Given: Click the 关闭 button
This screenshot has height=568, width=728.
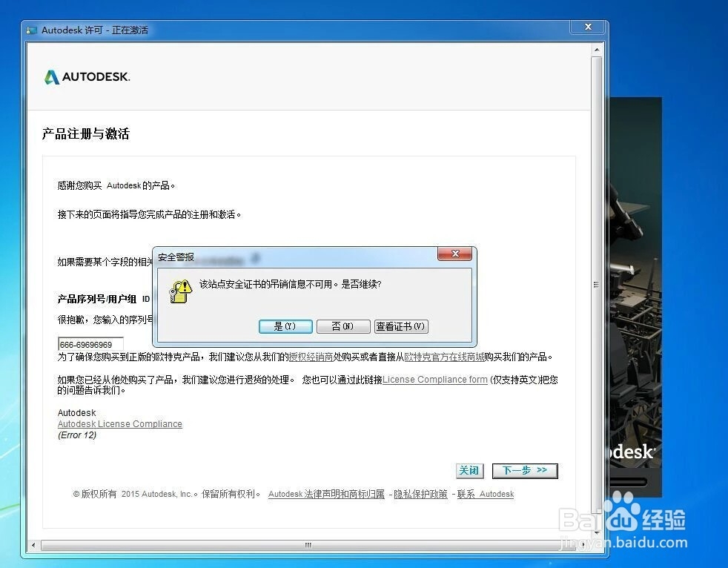Looking at the screenshot, I should [469, 470].
